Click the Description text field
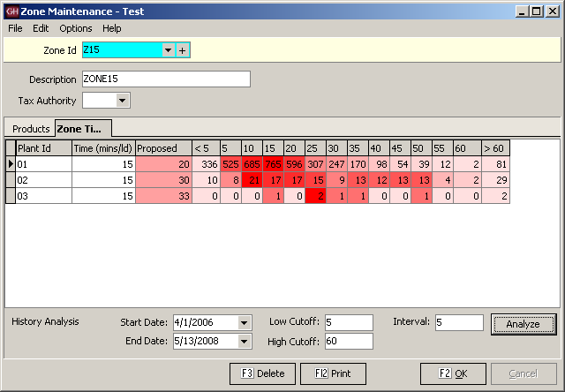The height and width of the screenshot is (392, 565). (165, 79)
